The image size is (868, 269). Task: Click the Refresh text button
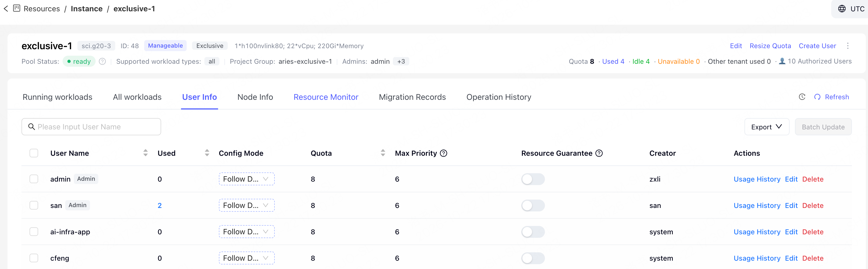[837, 97]
